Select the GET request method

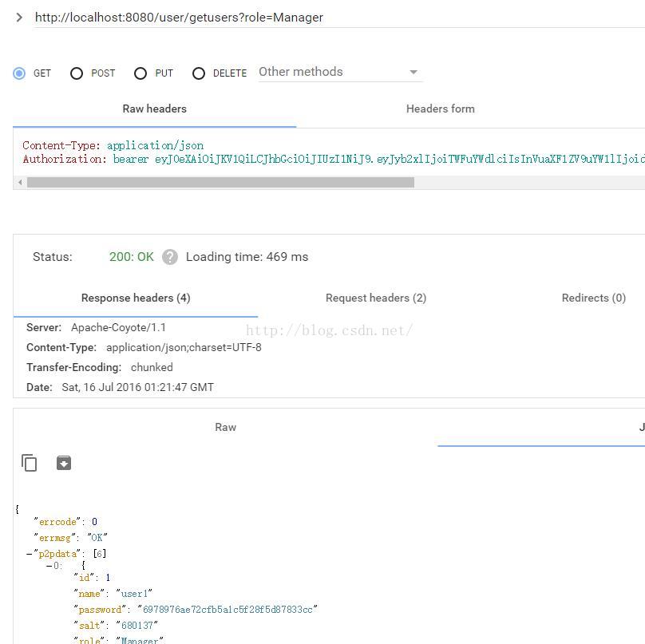(x=19, y=73)
